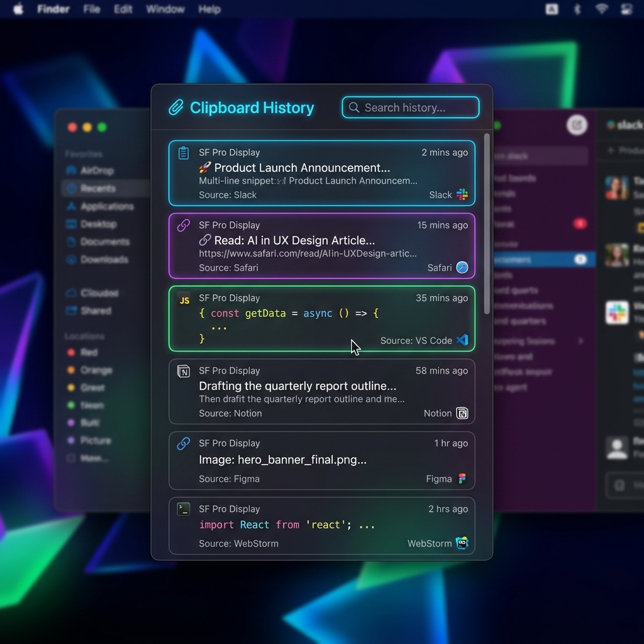Click the terminal icon on WebStorm card
Viewport: 644px width, 644px height.
pos(184,509)
